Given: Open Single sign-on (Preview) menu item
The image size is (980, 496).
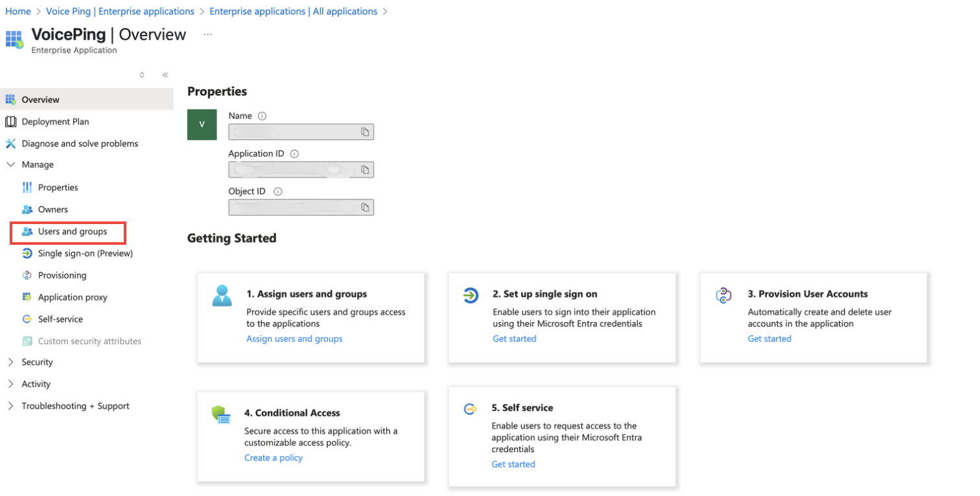Looking at the screenshot, I should [x=85, y=254].
